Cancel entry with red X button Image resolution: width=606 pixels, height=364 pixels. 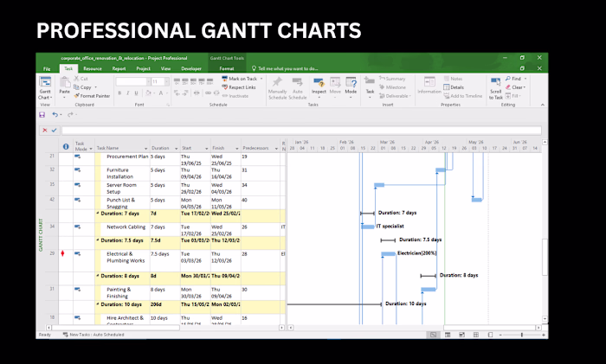pos(45,130)
